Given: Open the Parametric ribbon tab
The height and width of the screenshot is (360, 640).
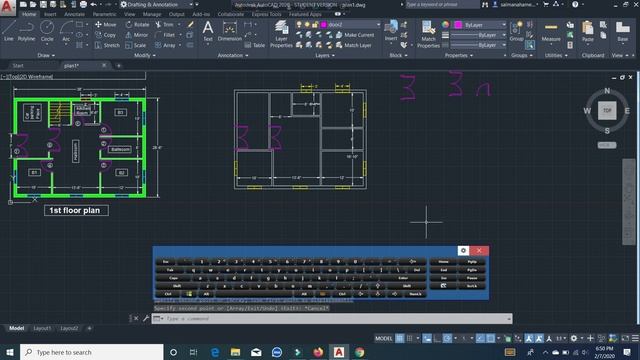Looking at the screenshot, I should (104, 14).
